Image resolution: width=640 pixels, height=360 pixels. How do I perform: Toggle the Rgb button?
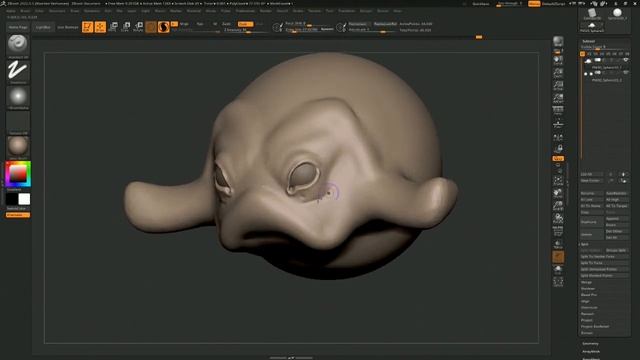(200, 24)
